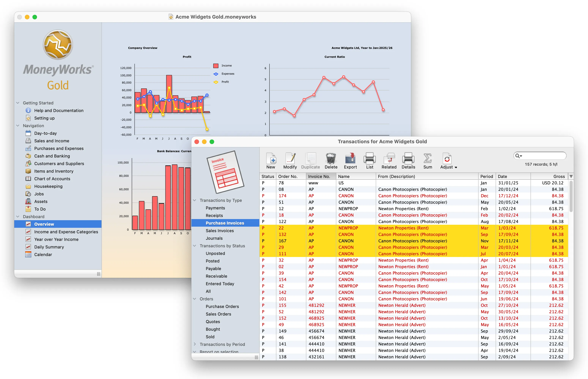
Task: Open Housekeeping navigation item
Action: click(48, 186)
